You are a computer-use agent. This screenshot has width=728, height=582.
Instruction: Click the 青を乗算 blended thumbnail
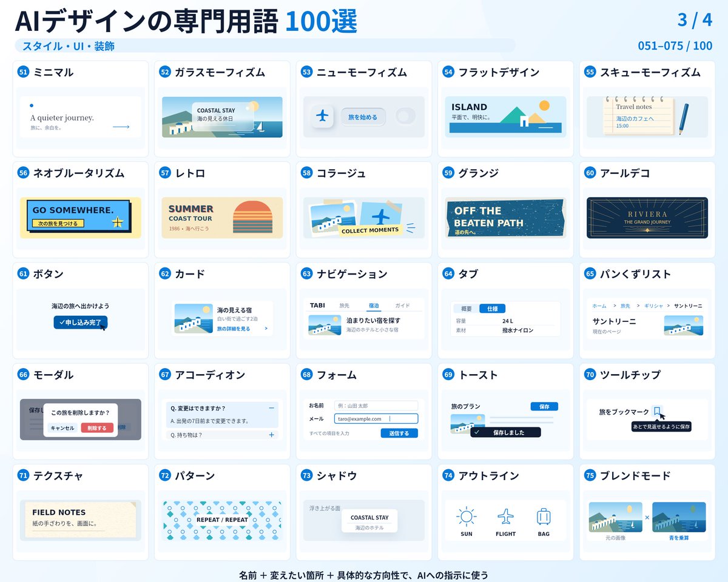pos(679,517)
